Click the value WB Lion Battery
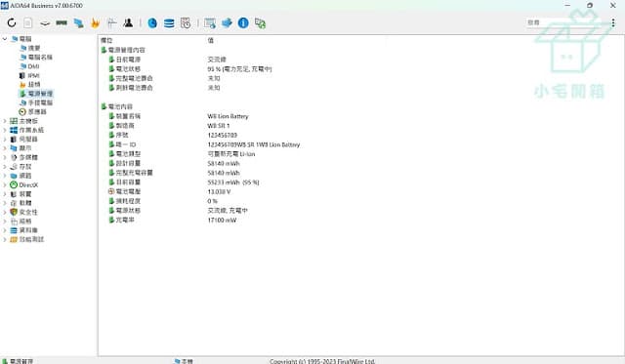The height and width of the screenshot is (364, 625). point(228,116)
